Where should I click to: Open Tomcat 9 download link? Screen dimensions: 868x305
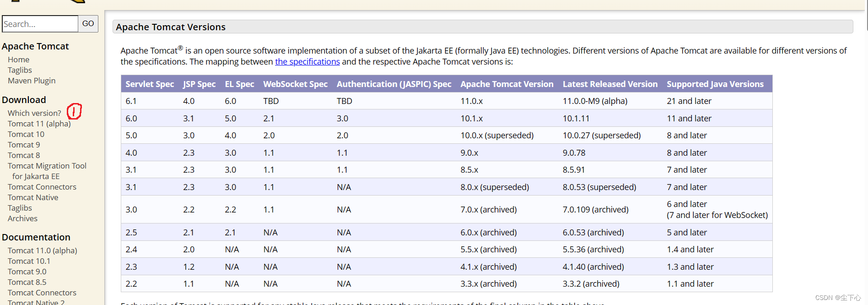point(24,145)
